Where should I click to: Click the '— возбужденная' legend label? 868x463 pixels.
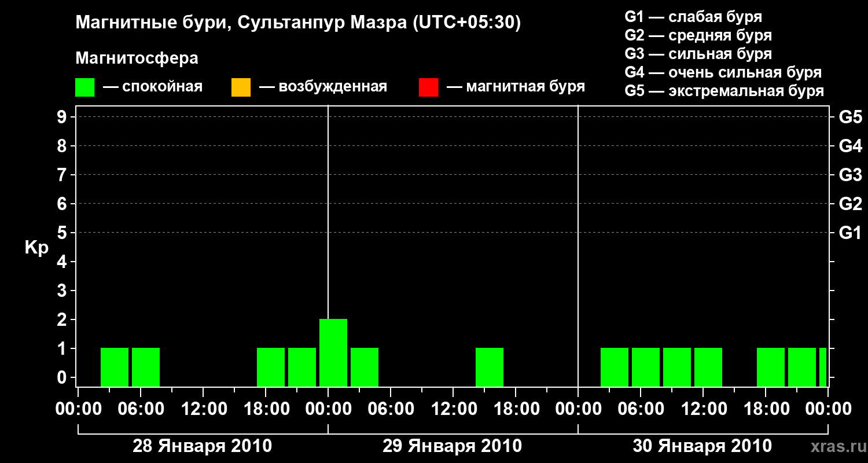tap(323, 87)
